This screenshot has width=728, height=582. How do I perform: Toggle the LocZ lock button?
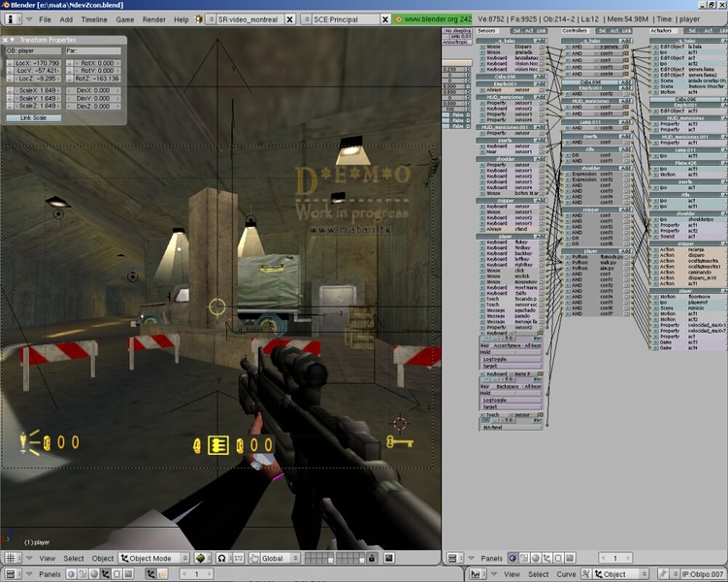click(10, 78)
